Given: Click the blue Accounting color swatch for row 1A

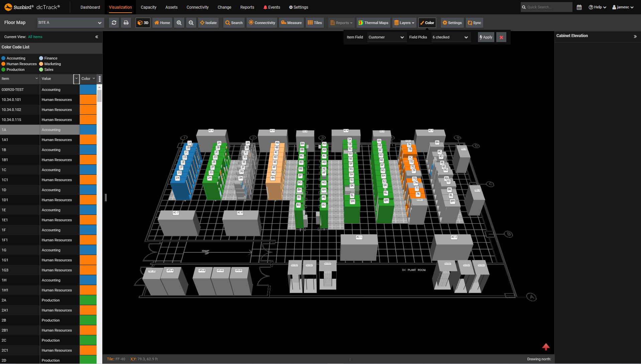Looking at the screenshot, I should [x=88, y=129].
